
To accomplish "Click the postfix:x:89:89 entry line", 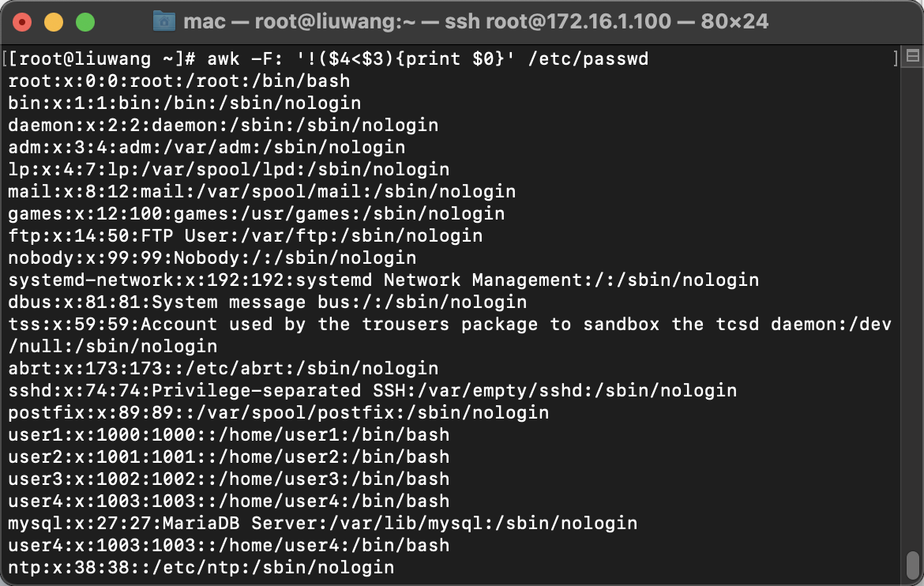I will (279, 413).
